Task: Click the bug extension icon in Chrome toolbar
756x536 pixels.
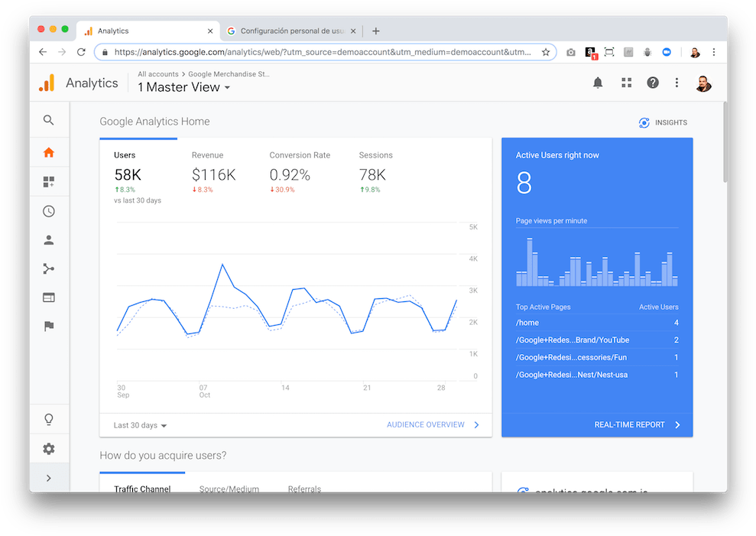Action: coord(647,52)
